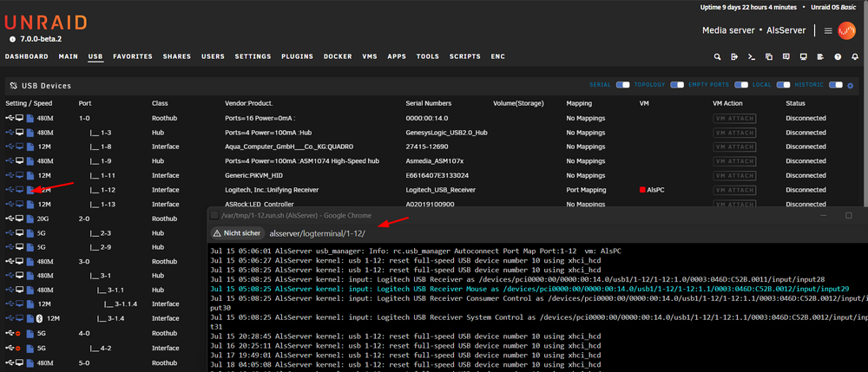Viewport: 868px width, 372px height.
Task: Click the Bluetooth icon on port 3-1.4 row
Action: coord(39,318)
